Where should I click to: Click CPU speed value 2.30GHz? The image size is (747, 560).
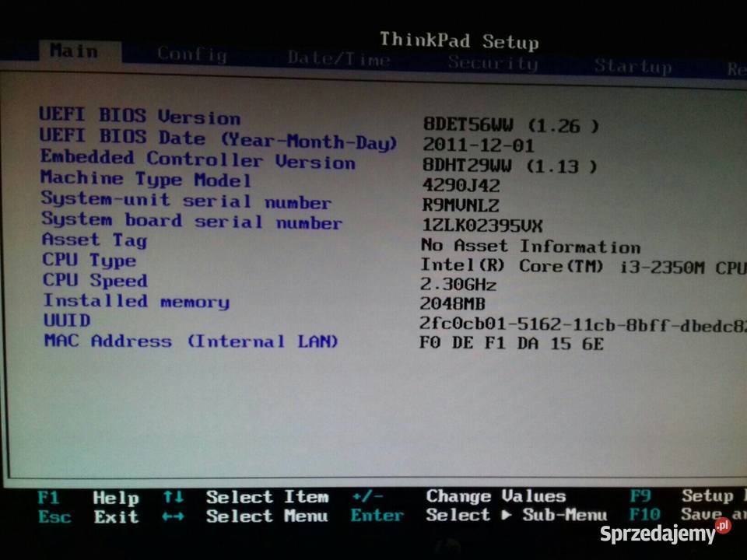coord(458,285)
